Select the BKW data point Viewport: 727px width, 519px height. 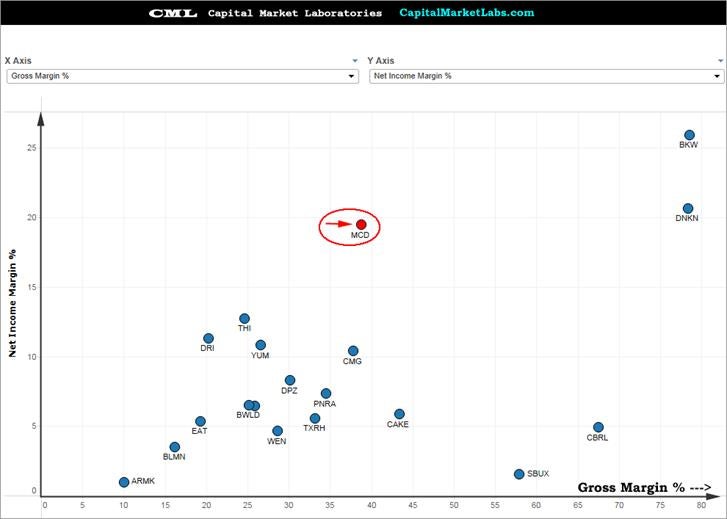pyautogui.click(x=689, y=135)
